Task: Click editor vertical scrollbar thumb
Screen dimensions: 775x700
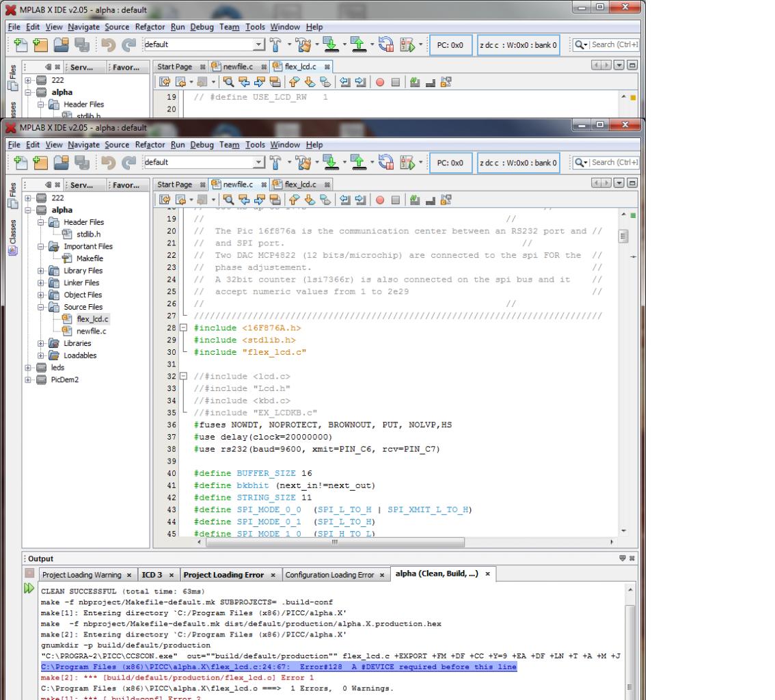Action: [x=623, y=237]
